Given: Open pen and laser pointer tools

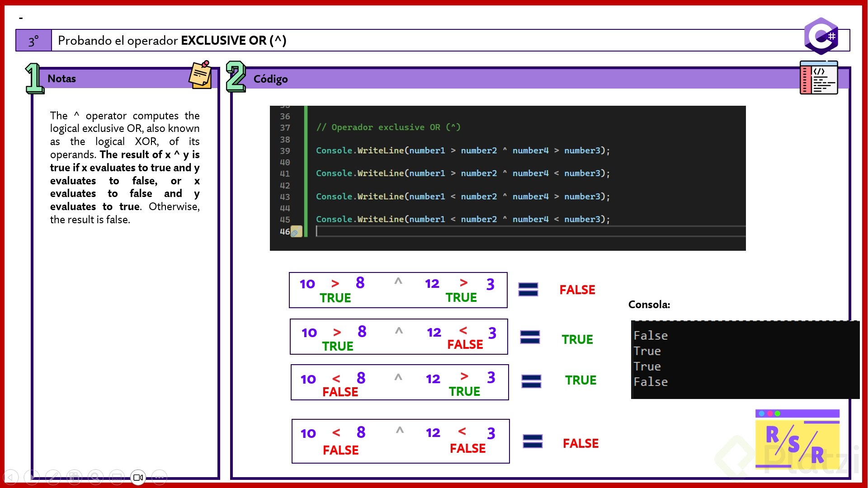Looking at the screenshot, I should (x=53, y=477).
